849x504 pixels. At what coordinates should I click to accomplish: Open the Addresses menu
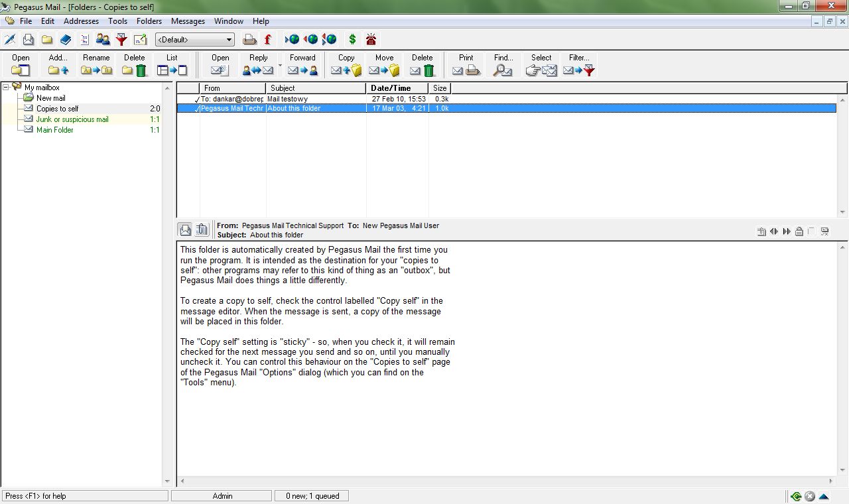pyautogui.click(x=81, y=21)
